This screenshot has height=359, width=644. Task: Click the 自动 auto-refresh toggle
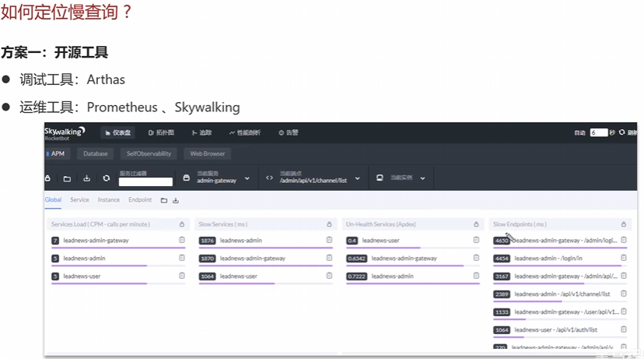tap(579, 132)
